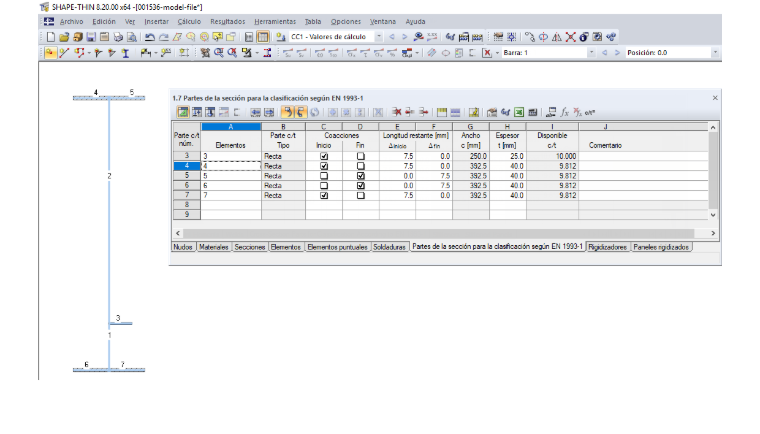
Task: Select the Elementos cell in row 4
Action: tap(231, 166)
